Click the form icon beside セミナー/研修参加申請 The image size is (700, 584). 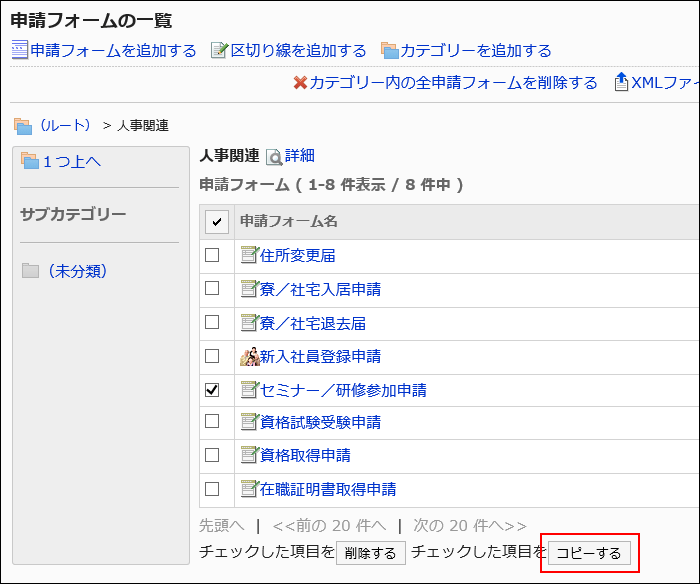point(250,389)
